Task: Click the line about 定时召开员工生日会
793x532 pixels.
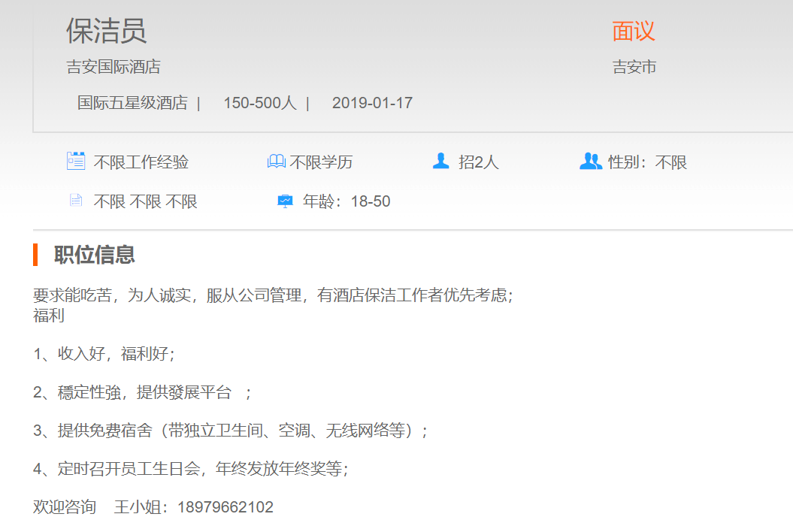Action: coord(191,469)
